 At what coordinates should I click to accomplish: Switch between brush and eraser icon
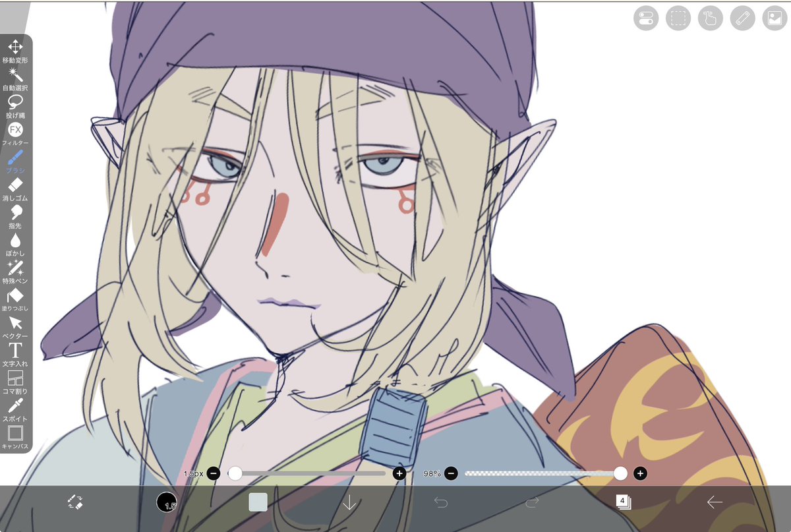(75, 502)
